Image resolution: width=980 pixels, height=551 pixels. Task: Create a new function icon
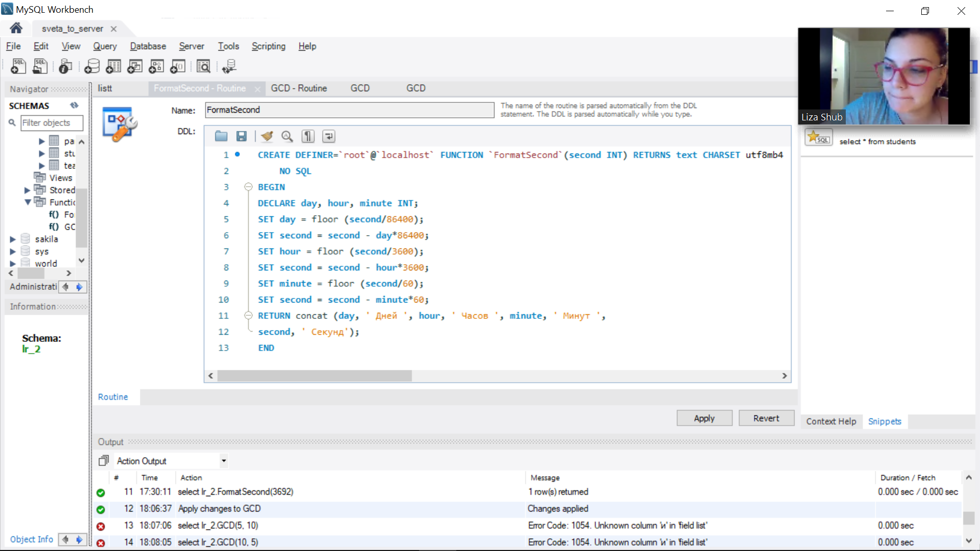click(178, 66)
